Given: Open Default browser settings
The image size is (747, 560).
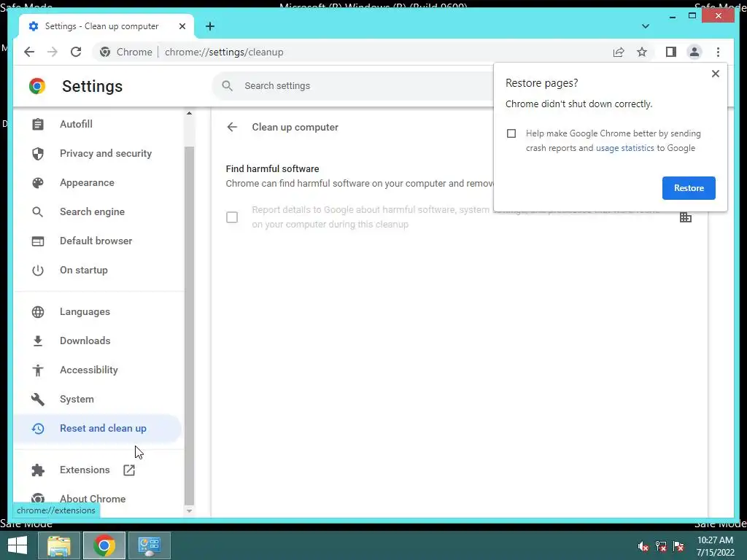Looking at the screenshot, I should click(x=97, y=241).
